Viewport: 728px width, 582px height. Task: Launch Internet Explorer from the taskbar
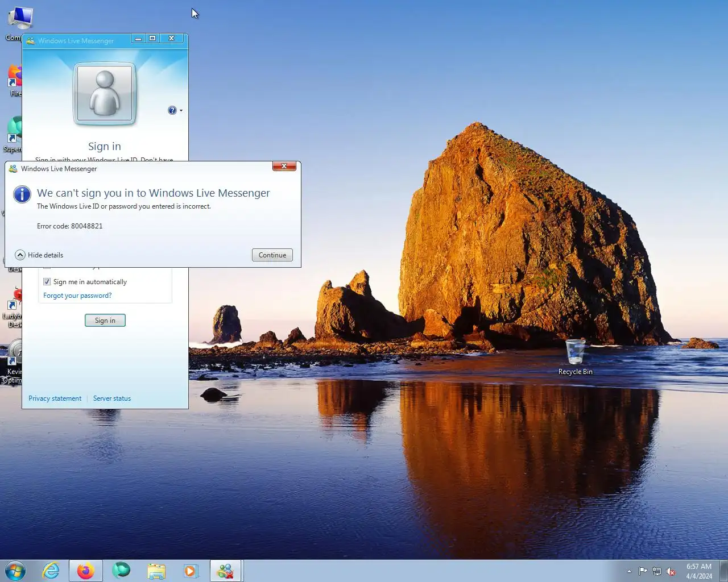51,571
